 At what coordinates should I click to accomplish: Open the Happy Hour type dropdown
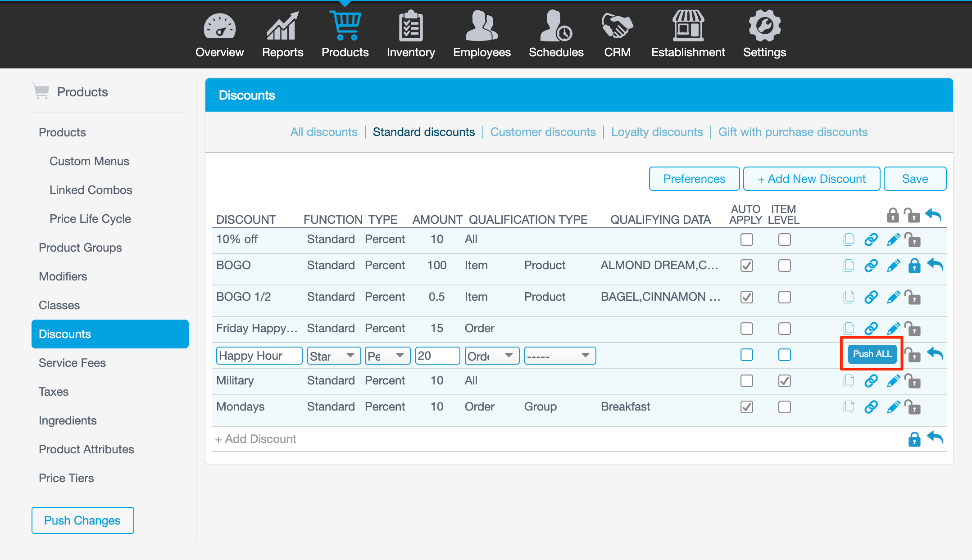tap(387, 356)
